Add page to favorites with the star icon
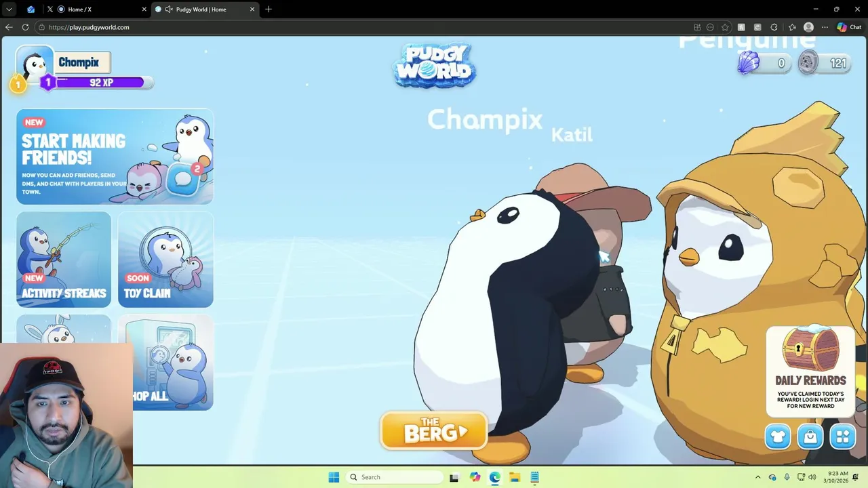Screen dimensions: 868x488 click(725, 27)
